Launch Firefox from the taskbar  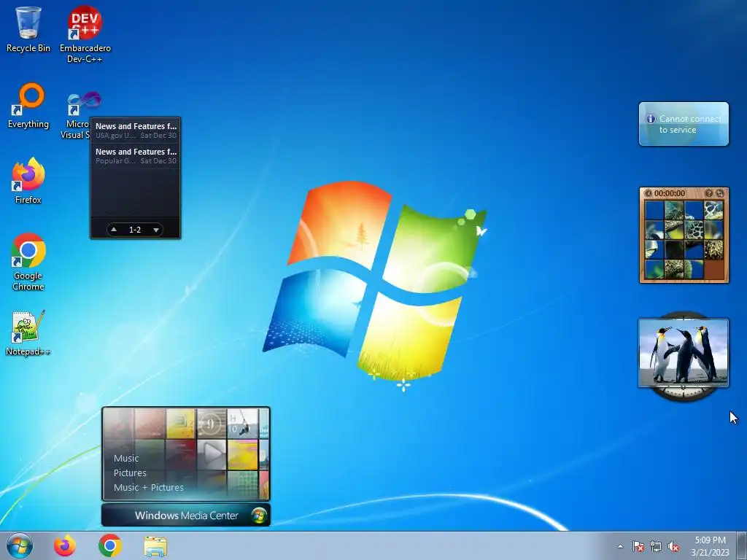pyautogui.click(x=64, y=545)
